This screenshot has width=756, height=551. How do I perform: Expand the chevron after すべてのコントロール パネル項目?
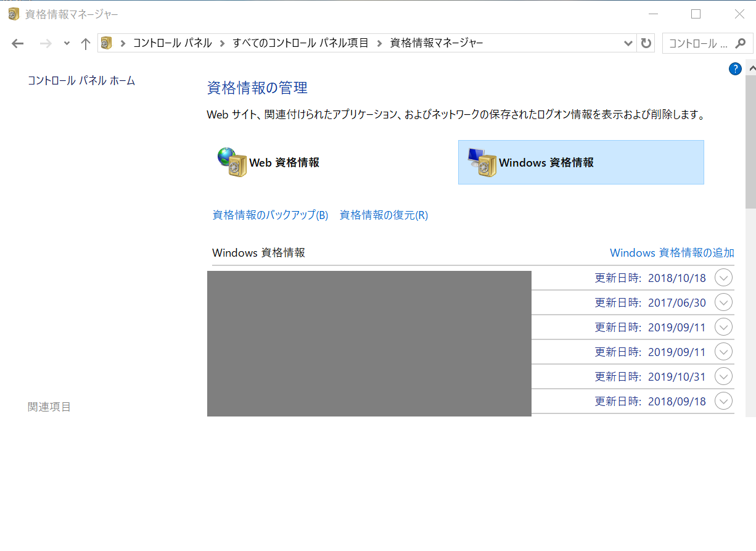click(379, 43)
